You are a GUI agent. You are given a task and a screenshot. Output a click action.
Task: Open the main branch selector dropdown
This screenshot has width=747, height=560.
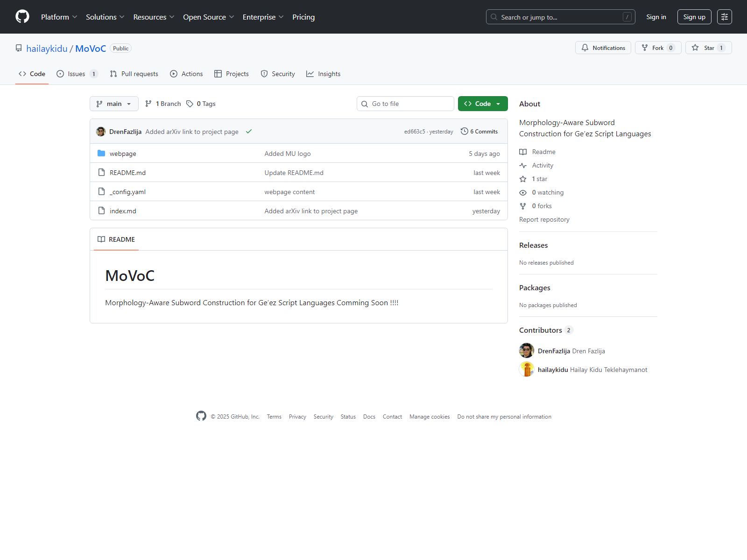tap(114, 104)
